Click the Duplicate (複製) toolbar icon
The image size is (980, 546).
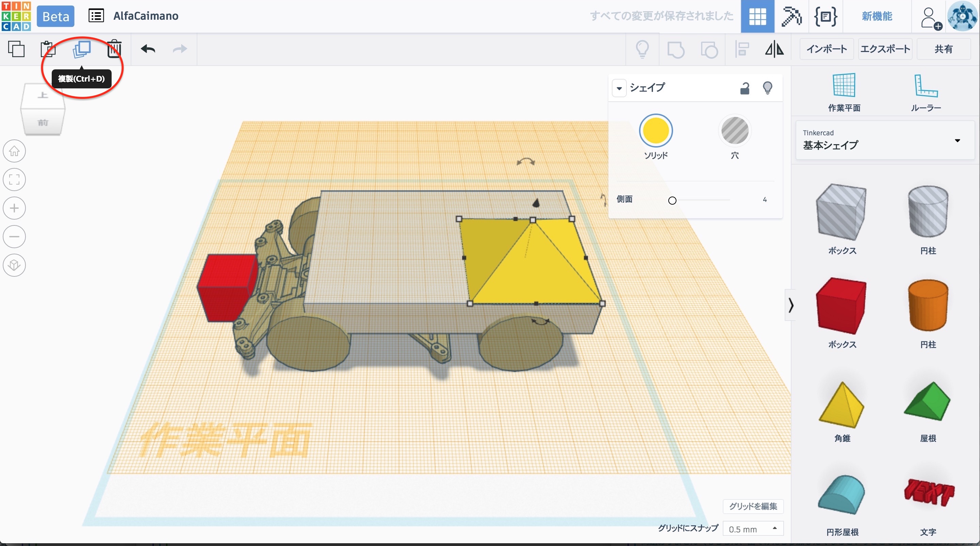click(x=81, y=49)
